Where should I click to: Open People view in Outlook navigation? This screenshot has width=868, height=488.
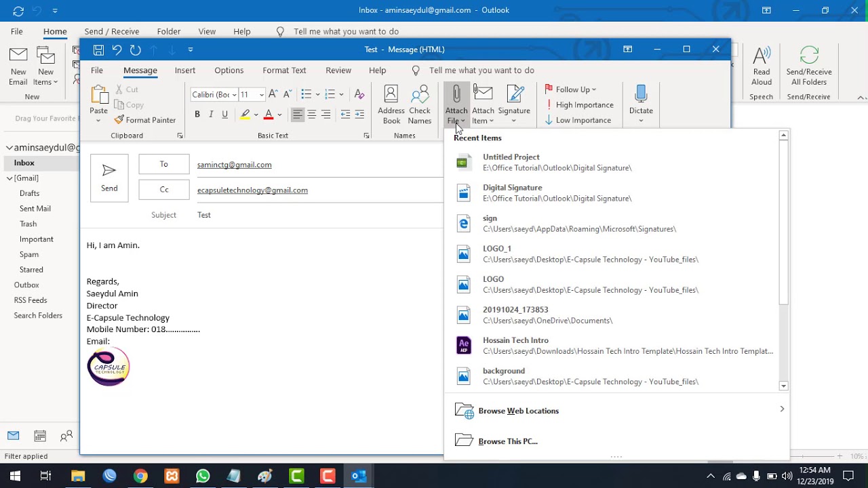(66, 436)
